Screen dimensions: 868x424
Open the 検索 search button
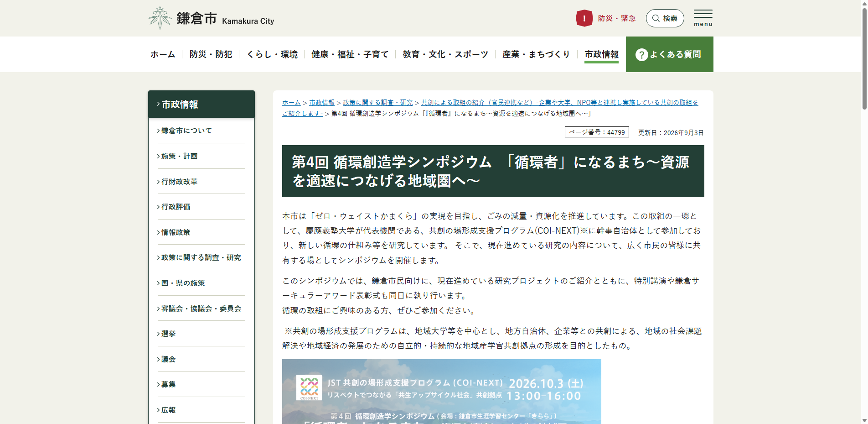tap(665, 18)
